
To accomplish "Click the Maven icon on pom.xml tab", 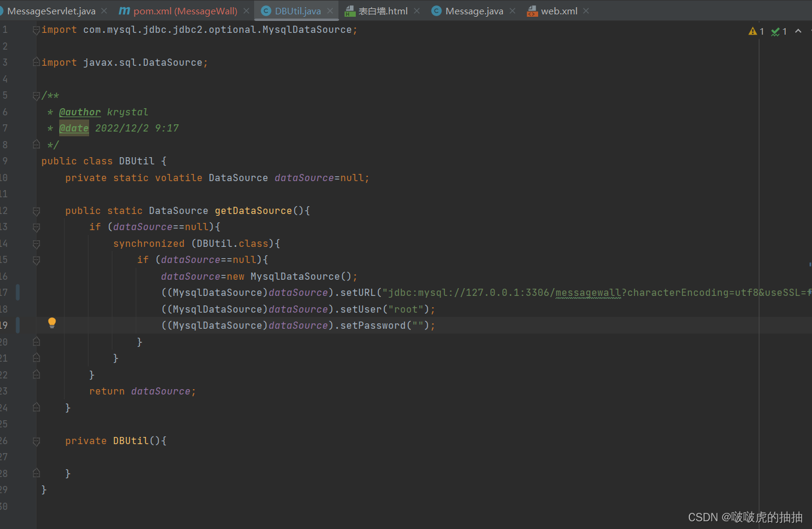I will pyautogui.click(x=124, y=11).
